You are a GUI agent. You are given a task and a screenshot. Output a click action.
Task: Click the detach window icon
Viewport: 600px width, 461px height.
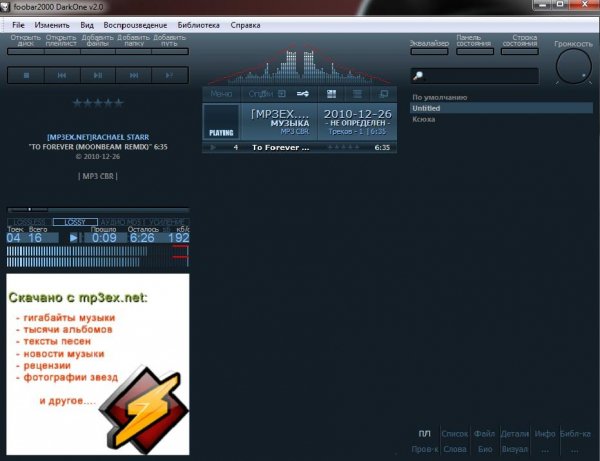tap(383, 94)
